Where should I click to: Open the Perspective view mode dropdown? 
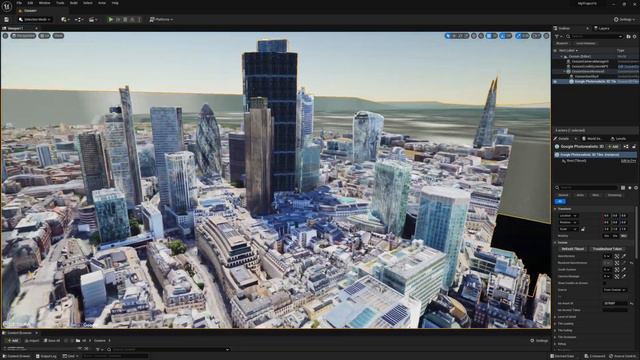pos(23,36)
